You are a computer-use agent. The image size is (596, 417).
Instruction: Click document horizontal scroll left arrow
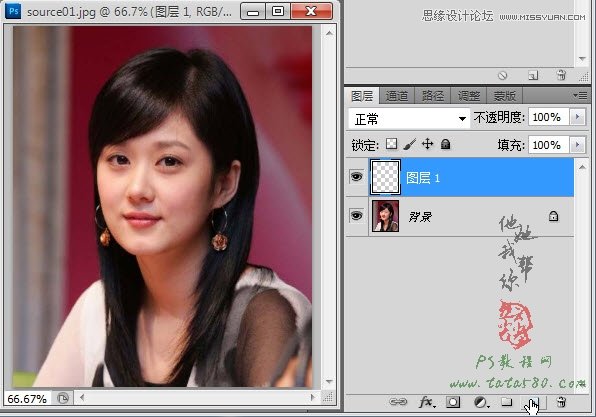pos(82,398)
